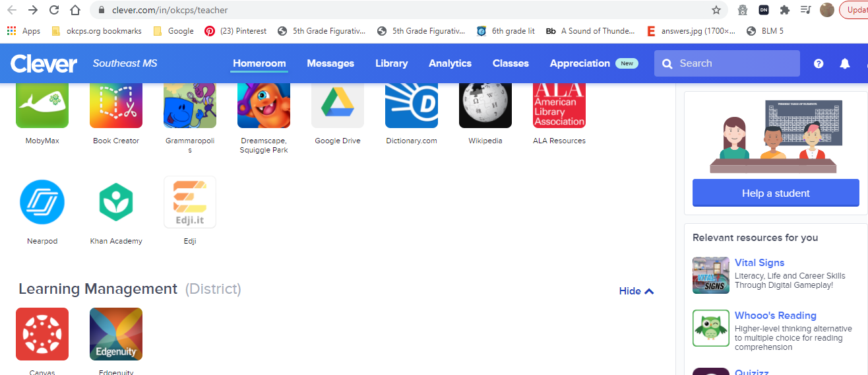Screen dimensions: 868x375
Task: Reload the page
Action: 54,10
